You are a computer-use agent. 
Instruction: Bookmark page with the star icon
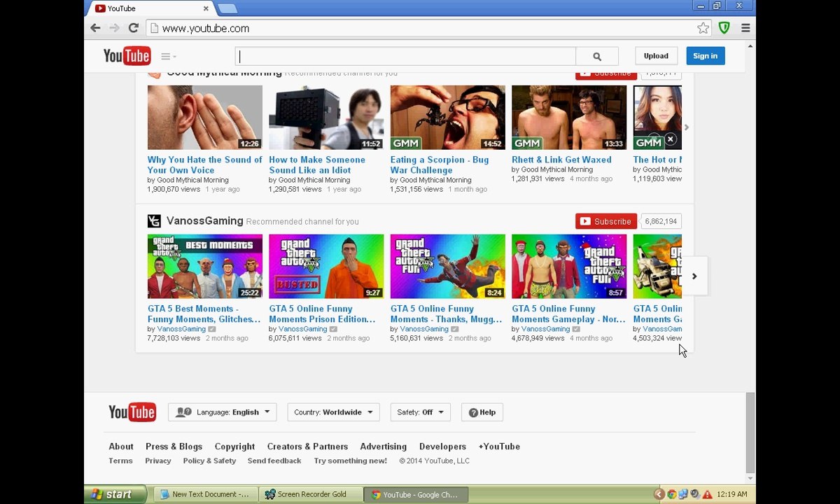point(703,28)
